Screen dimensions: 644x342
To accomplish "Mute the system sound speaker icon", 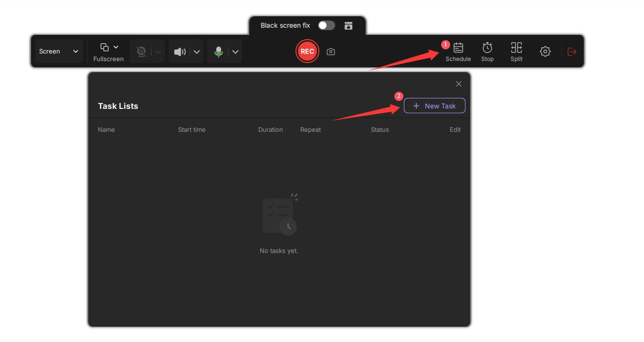I will pyautogui.click(x=180, y=52).
